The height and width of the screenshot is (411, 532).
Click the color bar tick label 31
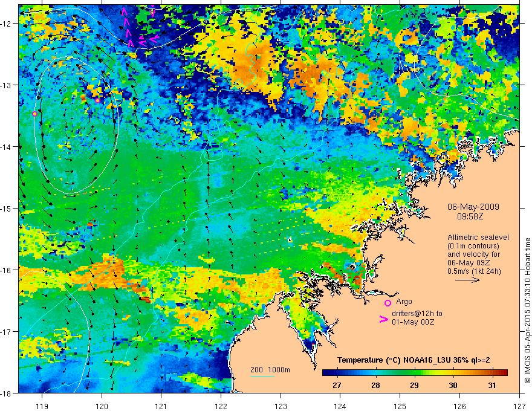491,385
